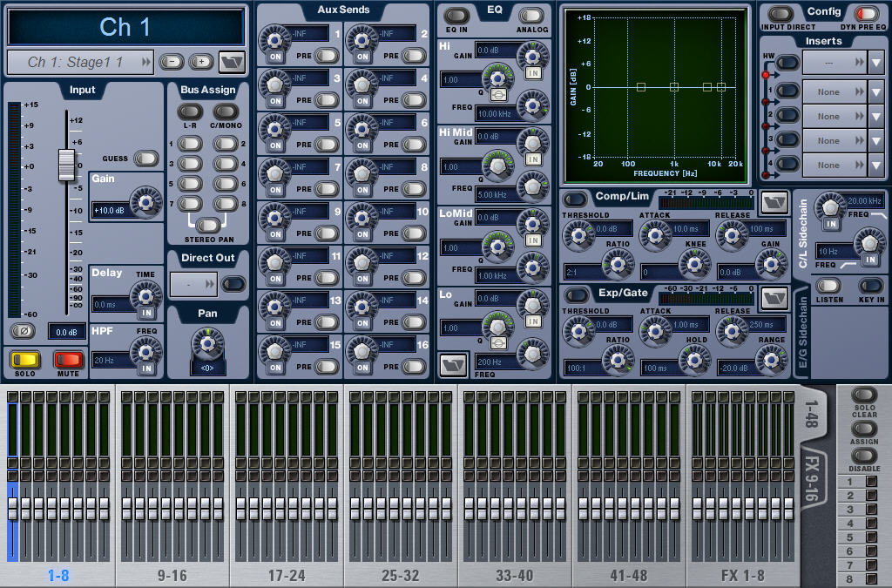The height and width of the screenshot is (588, 892).
Task: Click the Exp/Gate HOLD knob
Action: tap(694, 359)
